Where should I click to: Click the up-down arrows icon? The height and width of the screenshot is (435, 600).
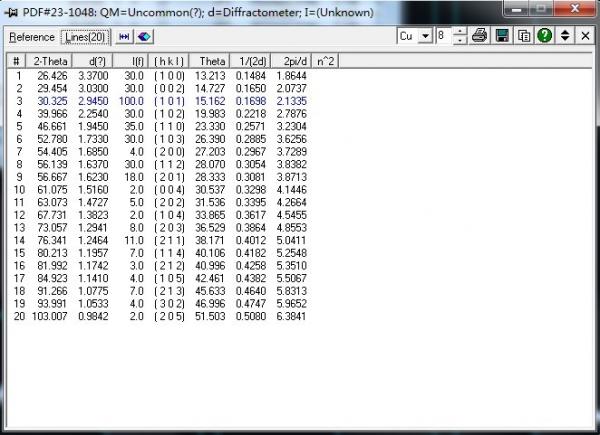pos(565,36)
